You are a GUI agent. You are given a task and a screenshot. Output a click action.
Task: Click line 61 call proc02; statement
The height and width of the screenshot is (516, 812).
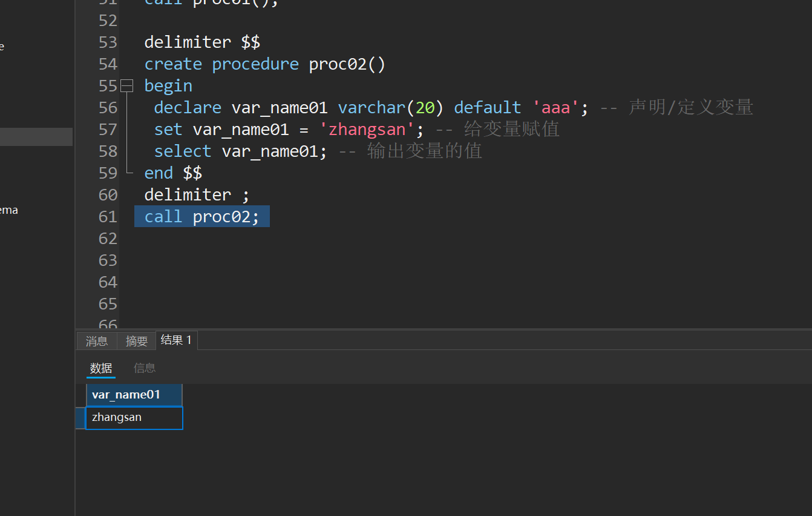(201, 217)
